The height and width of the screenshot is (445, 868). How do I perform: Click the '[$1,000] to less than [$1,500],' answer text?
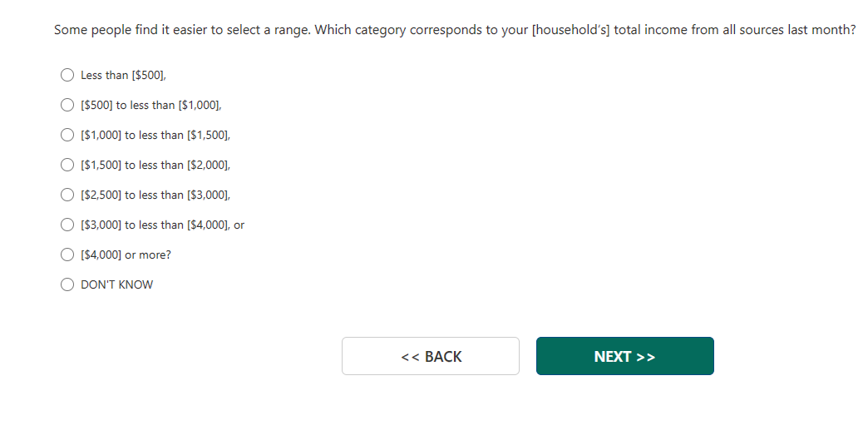155,135
